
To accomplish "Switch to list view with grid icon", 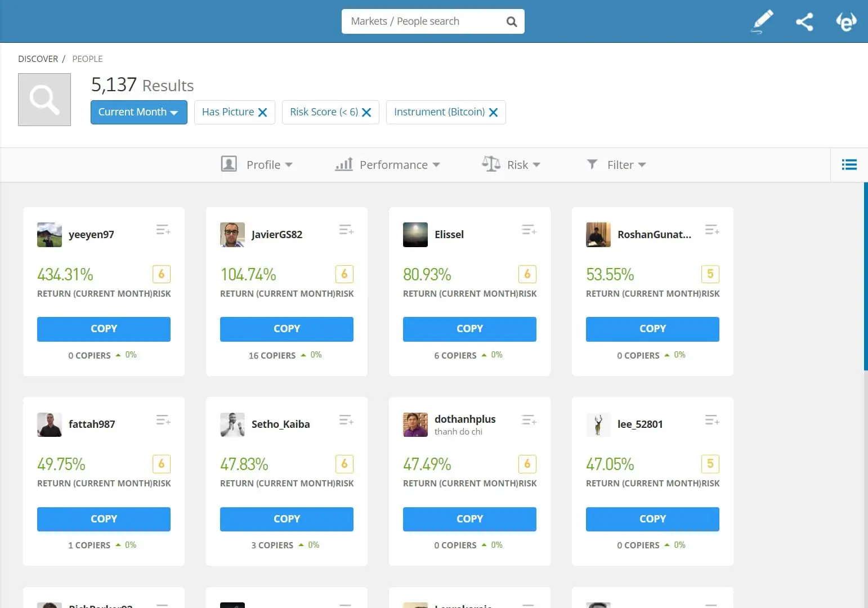I will click(x=849, y=164).
